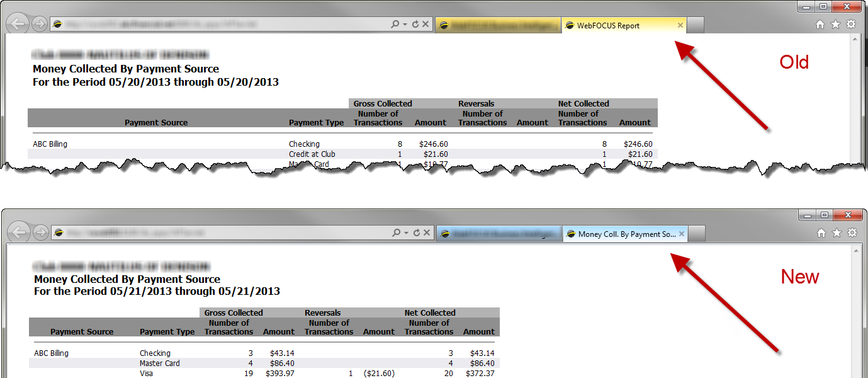Image resolution: width=868 pixels, height=378 pixels.
Task: Open new tab beside WebFOCUS Report tab
Action: (x=695, y=25)
